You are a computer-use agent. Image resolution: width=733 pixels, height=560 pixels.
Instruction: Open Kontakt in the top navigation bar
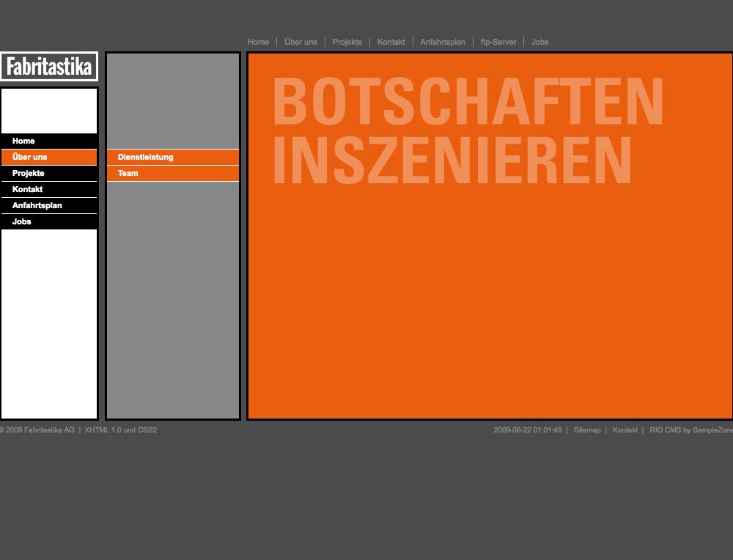pyautogui.click(x=391, y=42)
